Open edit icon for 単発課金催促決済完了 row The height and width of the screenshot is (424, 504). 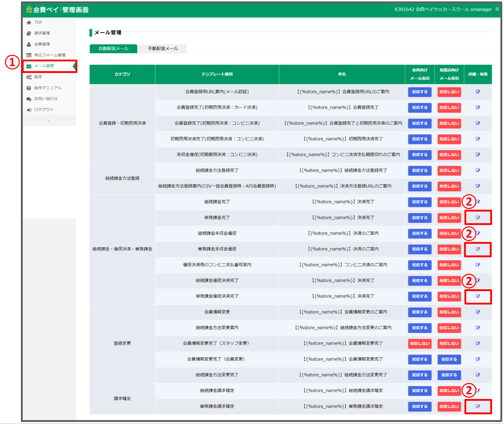point(478,296)
